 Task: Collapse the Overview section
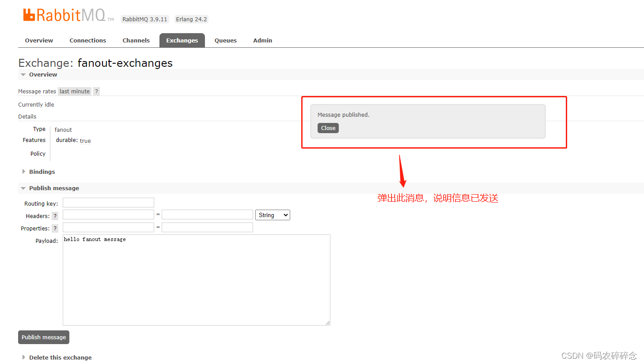pos(43,74)
